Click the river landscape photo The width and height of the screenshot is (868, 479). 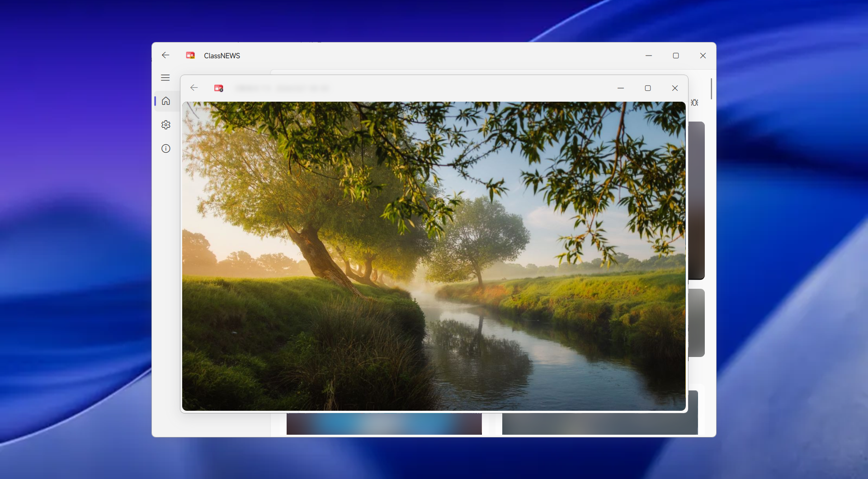[x=434, y=256]
